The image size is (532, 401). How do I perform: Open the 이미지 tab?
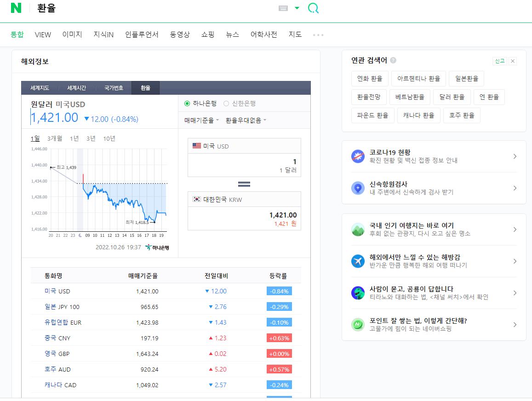(x=72, y=34)
